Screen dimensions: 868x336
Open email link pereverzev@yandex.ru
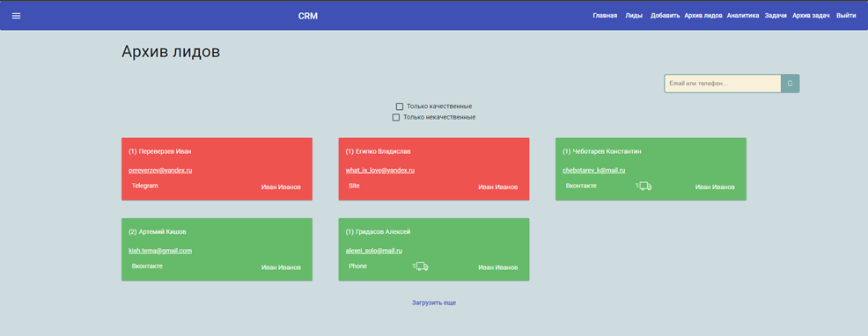click(160, 171)
